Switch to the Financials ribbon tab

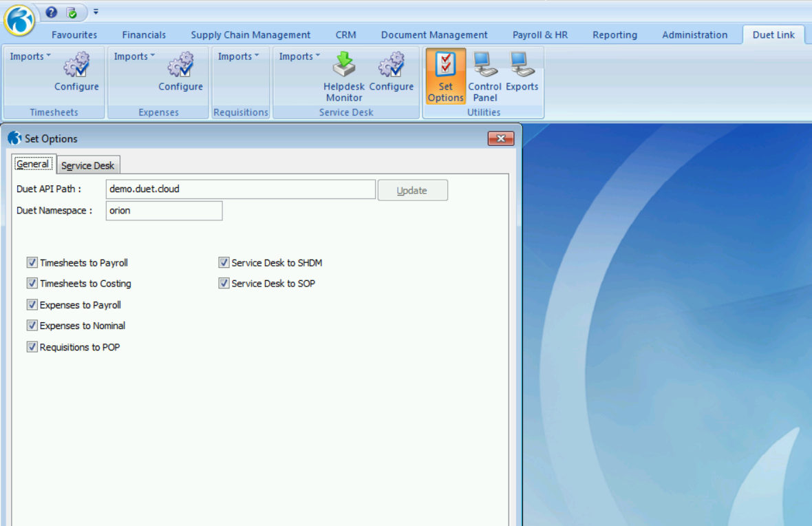144,34
